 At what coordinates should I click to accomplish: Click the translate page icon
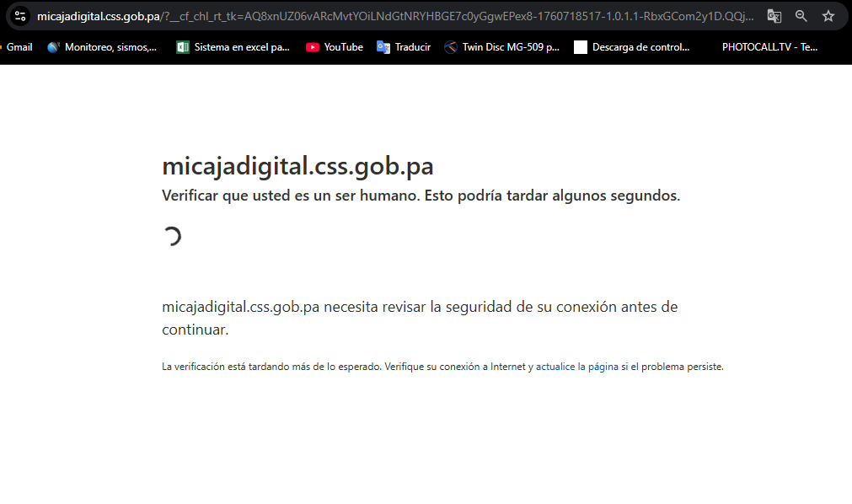(774, 16)
